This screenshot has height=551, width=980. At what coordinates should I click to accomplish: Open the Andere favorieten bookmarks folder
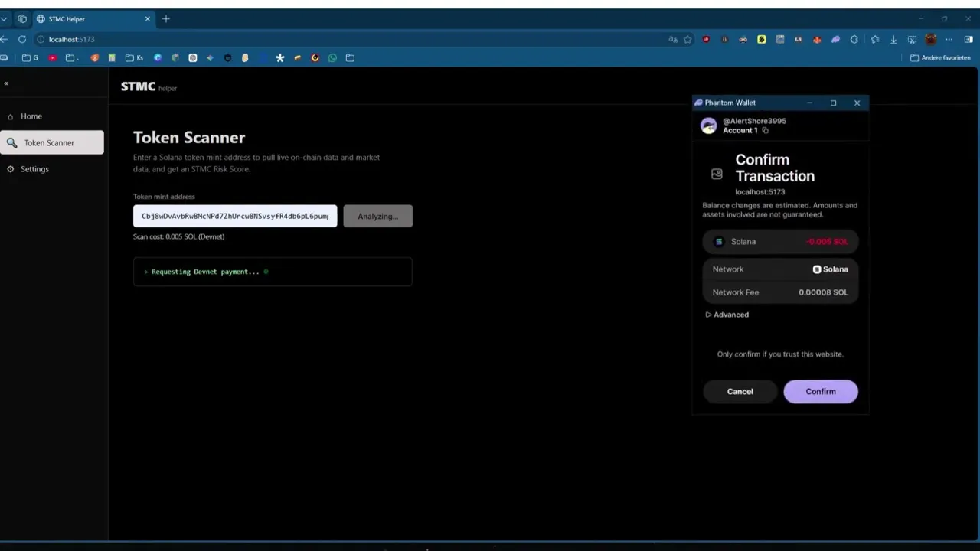pyautogui.click(x=940, y=57)
